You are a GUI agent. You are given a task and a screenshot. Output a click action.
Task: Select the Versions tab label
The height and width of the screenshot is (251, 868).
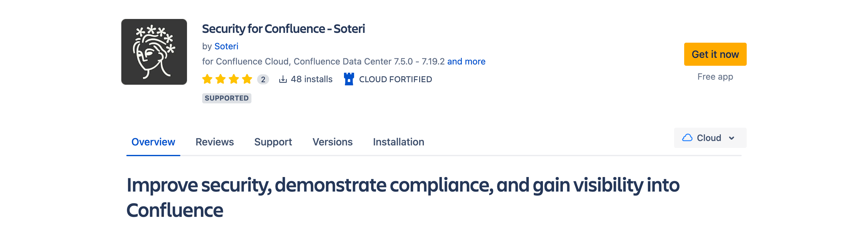(x=332, y=142)
